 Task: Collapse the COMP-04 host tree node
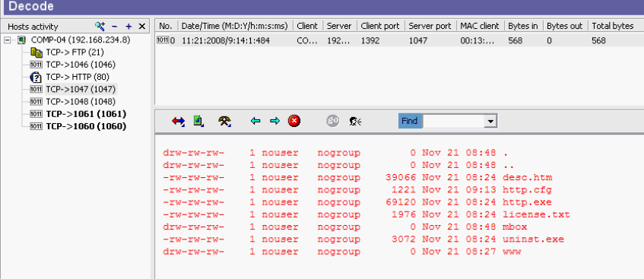click(7, 40)
